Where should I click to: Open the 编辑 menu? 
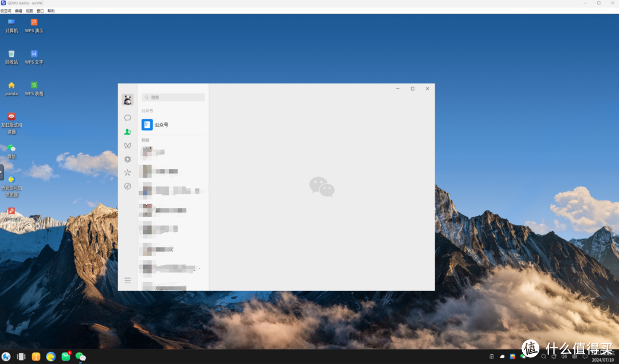(x=18, y=11)
